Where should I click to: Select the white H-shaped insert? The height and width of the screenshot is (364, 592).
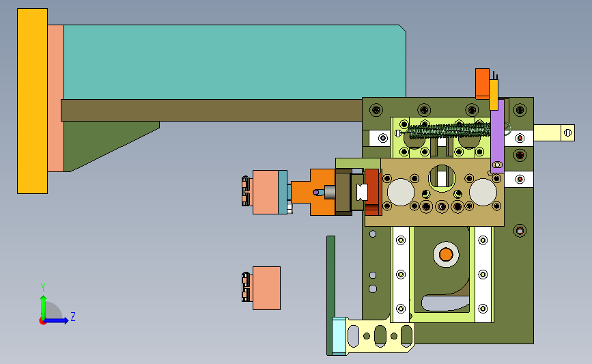pyautogui.click(x=362, y=192)
